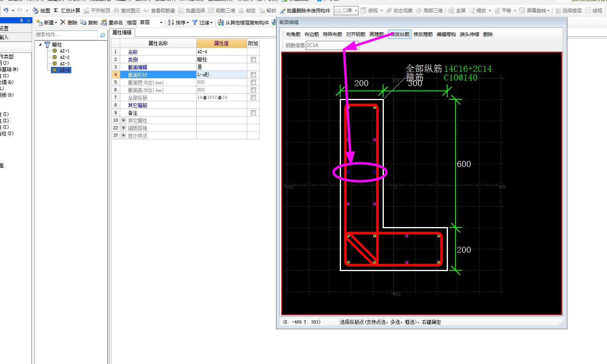Click the 线框 wireframe tool
607x364 pixels.
point(594,10)
